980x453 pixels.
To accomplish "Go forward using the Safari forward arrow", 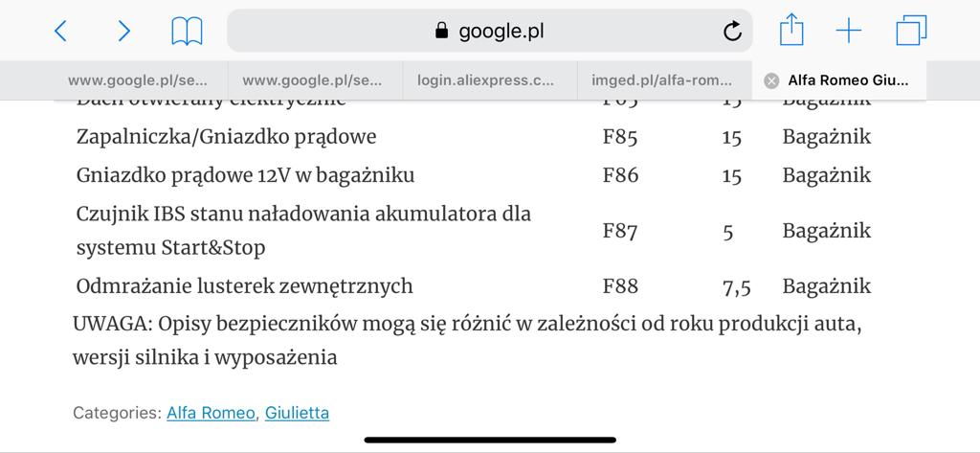I will (x=124, y=31).
